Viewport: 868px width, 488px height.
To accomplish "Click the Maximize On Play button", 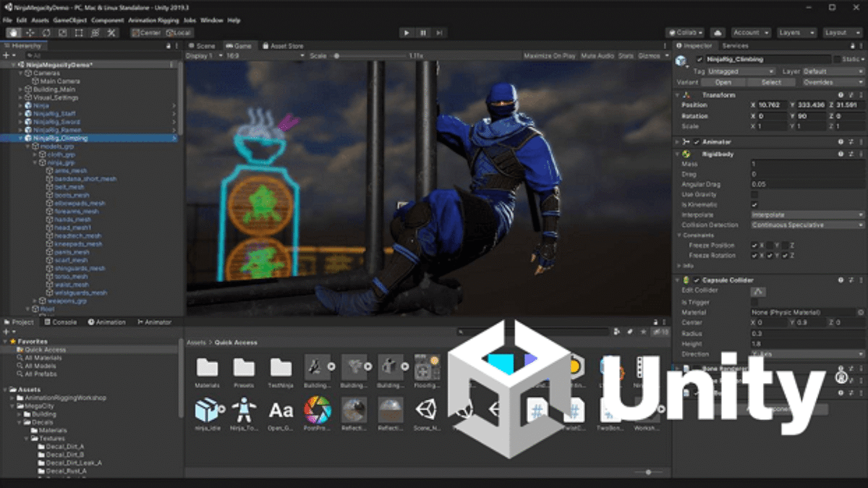I will tap(549, 56).
